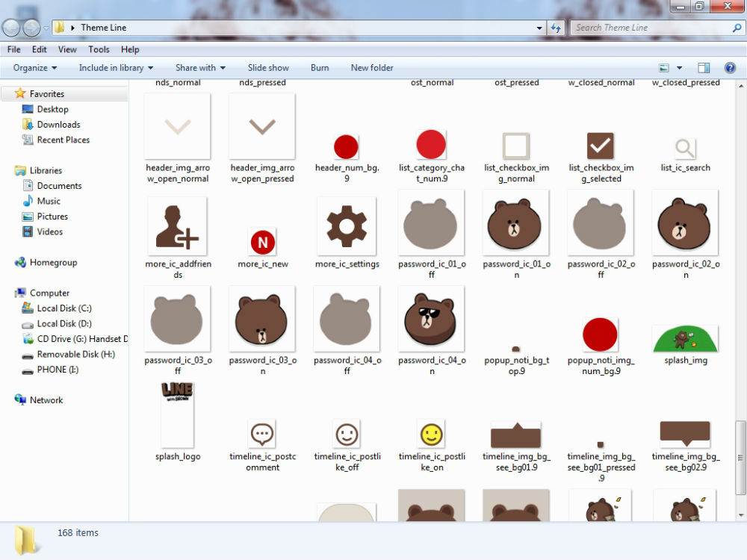
Task: Expand the address path arrow before Theme Line
Action: tap(73, 28)
